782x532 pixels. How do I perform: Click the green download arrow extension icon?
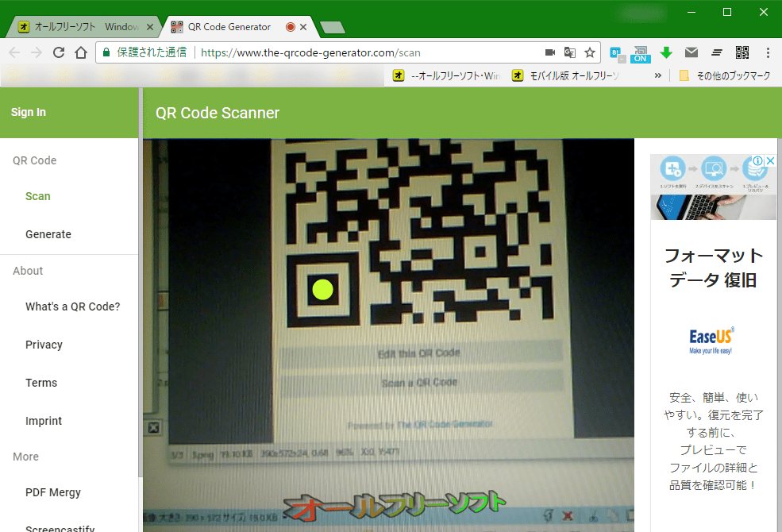tap(666, 52)
